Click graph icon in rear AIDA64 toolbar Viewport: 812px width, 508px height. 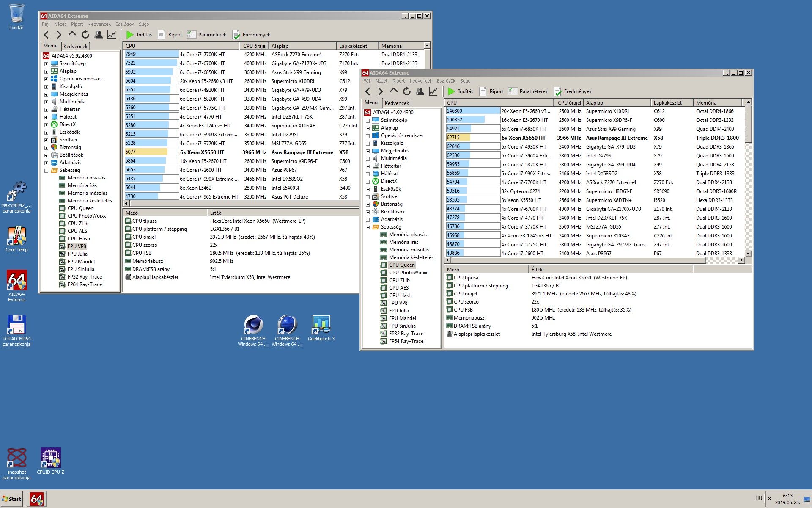[112, 35]
